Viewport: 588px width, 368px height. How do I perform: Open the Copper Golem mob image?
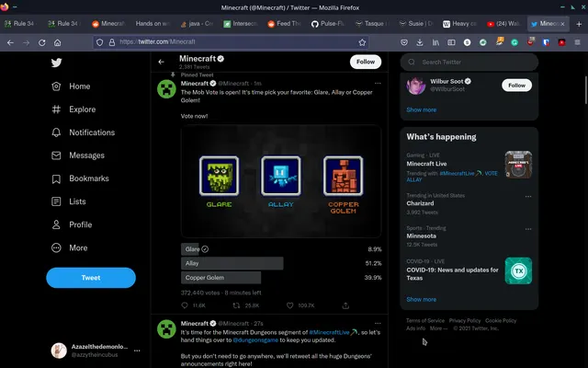[343, 176]
